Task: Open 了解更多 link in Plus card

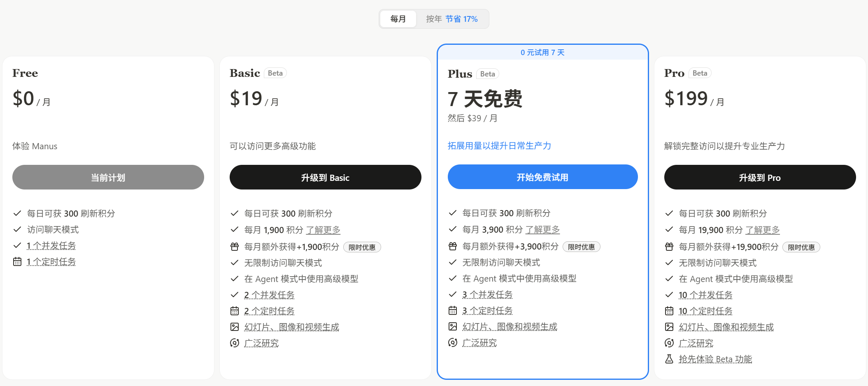Action: pos(542,229)
